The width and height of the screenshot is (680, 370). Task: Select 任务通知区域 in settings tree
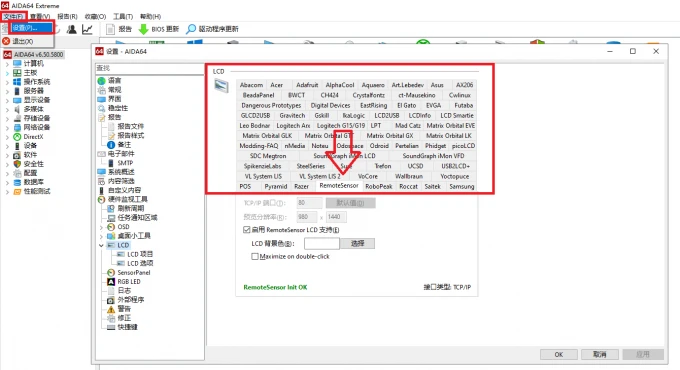tap(137, 218)
